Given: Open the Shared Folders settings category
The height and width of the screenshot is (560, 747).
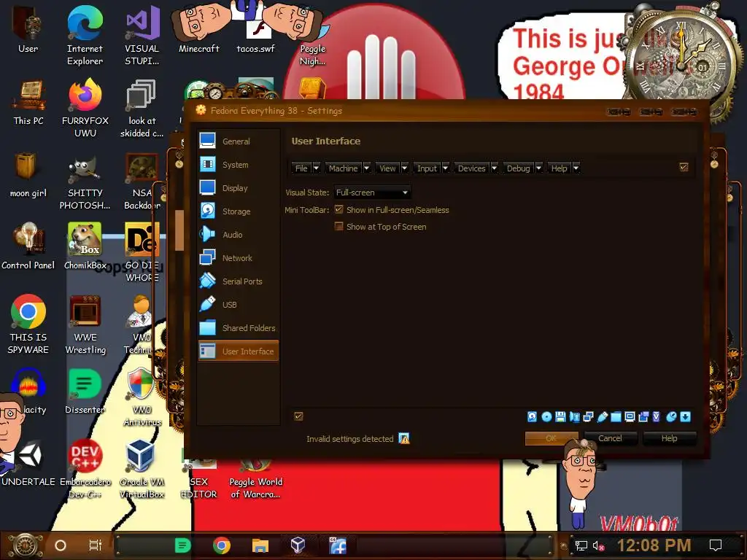Looking at the screenshot, I should pos(239,328).
